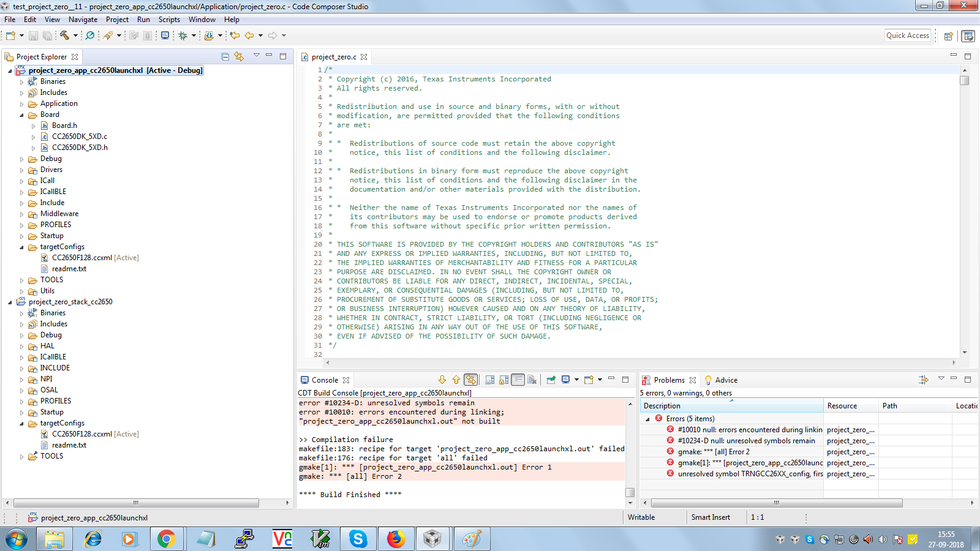Click the Build hammer icon in toolbar
The height and width of the screenshot is (551, 980).
coord(64,36)
